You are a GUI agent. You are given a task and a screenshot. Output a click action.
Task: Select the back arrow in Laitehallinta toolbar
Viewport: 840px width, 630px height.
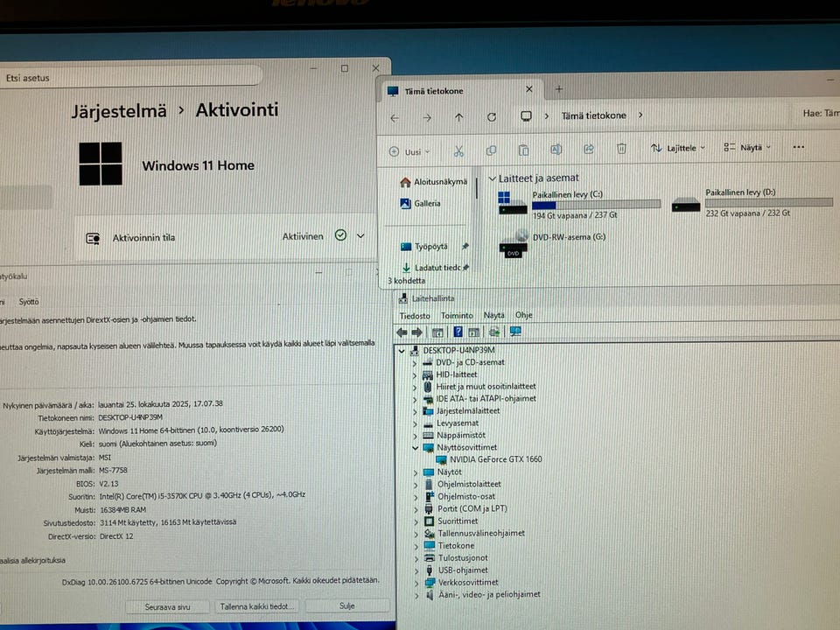(x=402, y=332)
